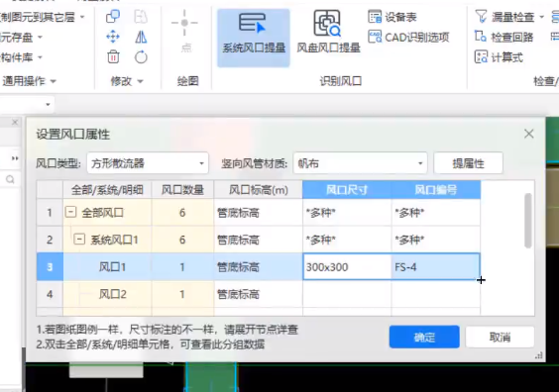Screen dimensions: 559x392
Task: Click the 系统风口提量 tool button
Action: [254, 38]
